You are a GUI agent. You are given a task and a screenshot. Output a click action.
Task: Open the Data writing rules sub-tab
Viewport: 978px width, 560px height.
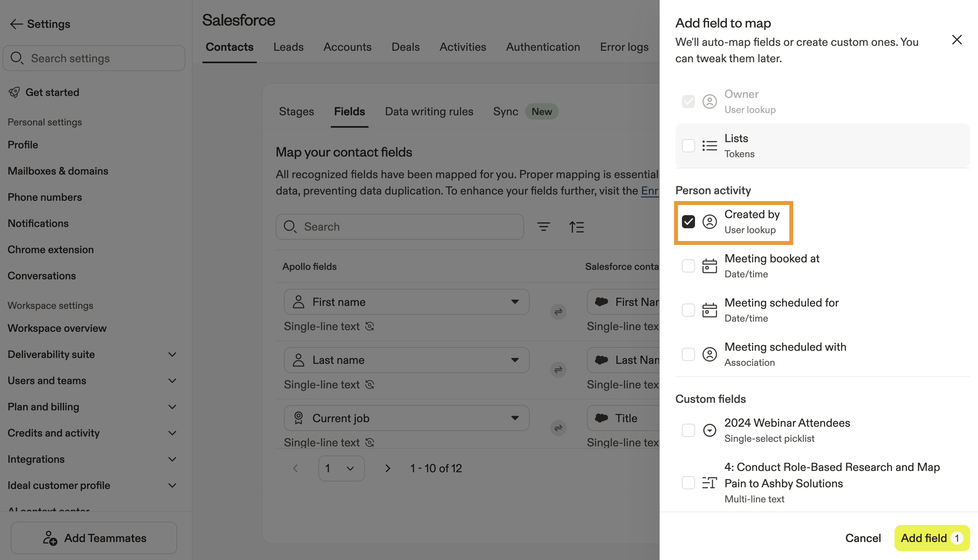tap(429, 112)
